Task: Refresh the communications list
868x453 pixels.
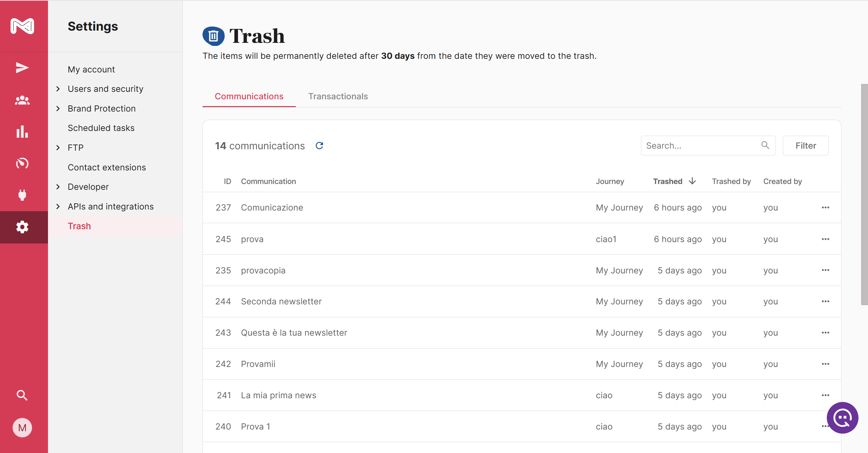Action: [319, 146]
